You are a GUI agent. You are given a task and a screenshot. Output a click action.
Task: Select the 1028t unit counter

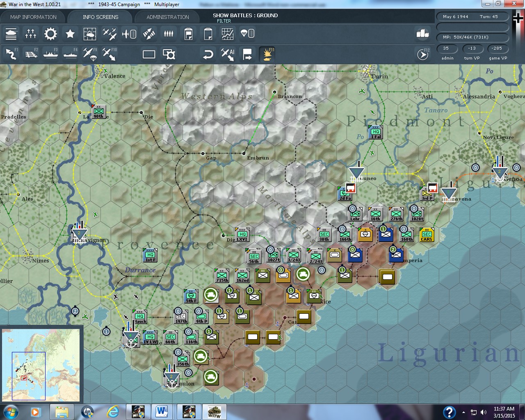coord(417,214)
